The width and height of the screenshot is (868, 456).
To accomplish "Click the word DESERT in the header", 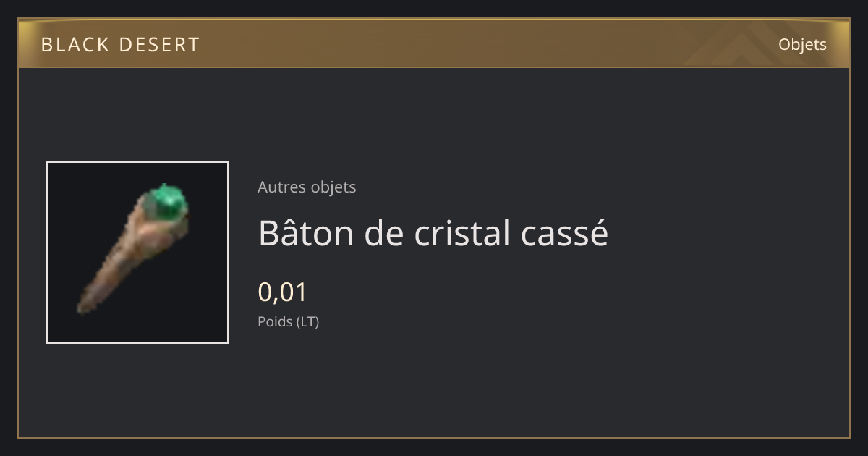I will click(159, 44).
